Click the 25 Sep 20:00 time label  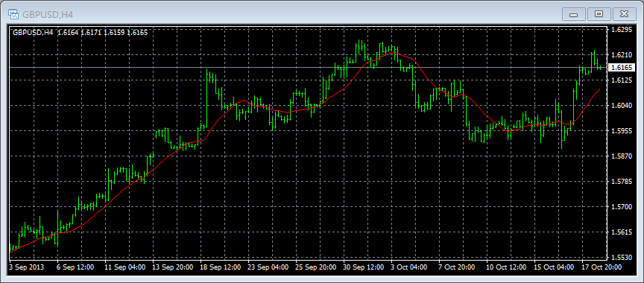pyautogui.click(x=315, y=267)
